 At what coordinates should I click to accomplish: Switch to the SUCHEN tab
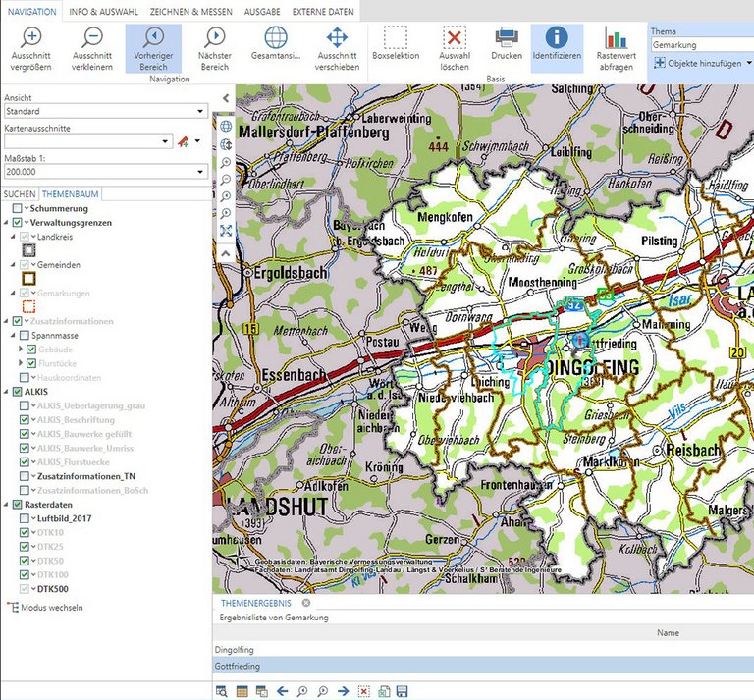20,194
